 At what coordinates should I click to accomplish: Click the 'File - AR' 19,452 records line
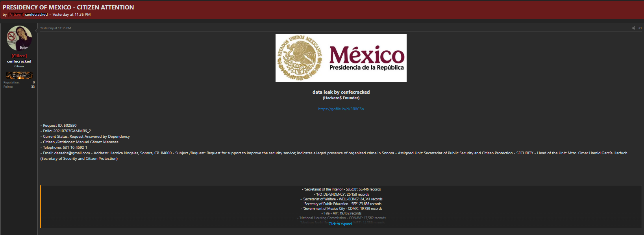[x=341, y=213]
